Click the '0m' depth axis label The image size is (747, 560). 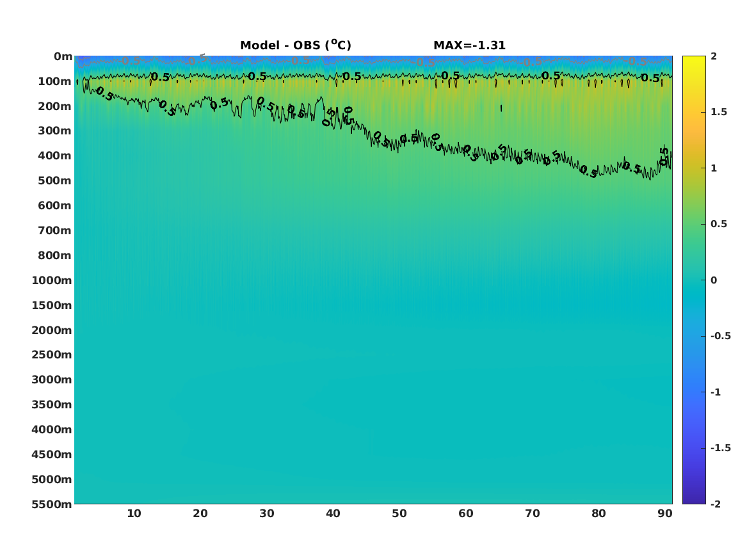tap(63, 57)
